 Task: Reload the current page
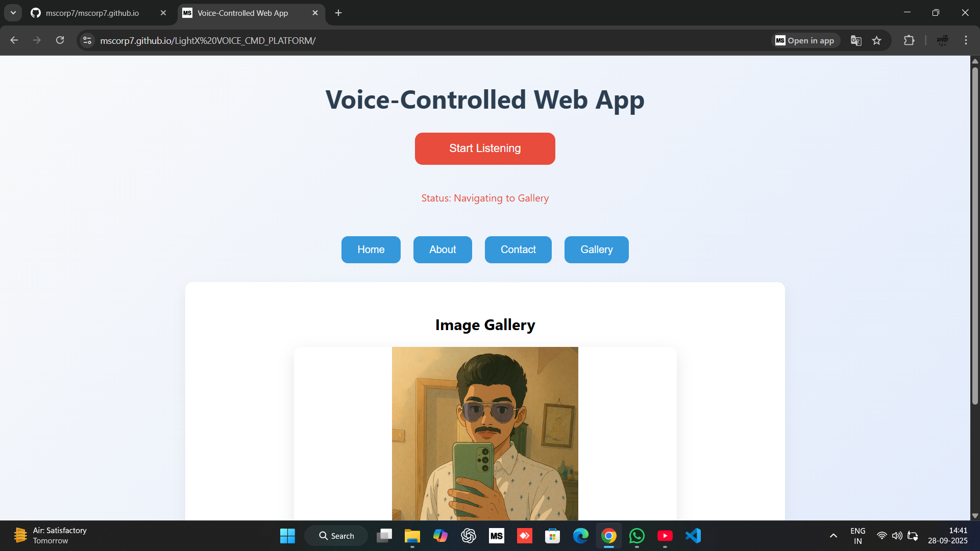[x=60, y=40]
